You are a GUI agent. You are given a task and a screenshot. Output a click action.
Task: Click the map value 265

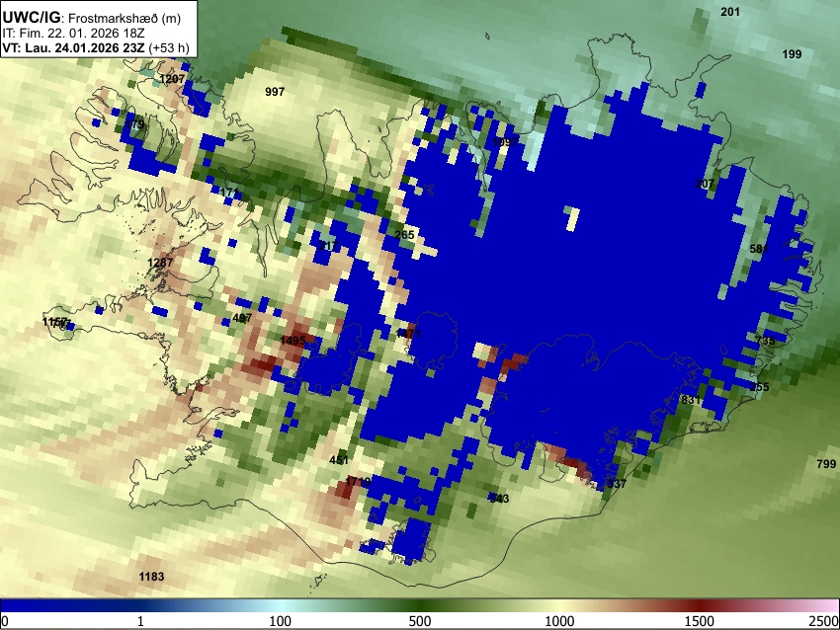click(404, 235)
